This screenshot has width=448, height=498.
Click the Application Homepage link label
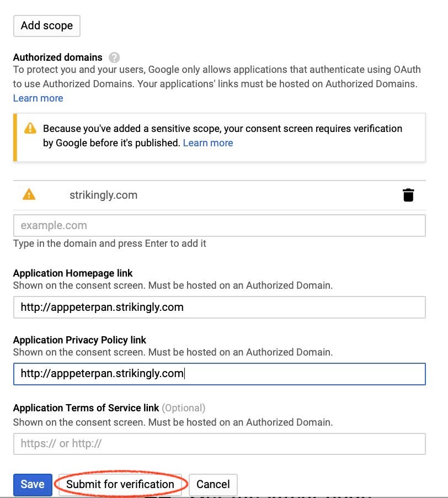pos(73,273)
